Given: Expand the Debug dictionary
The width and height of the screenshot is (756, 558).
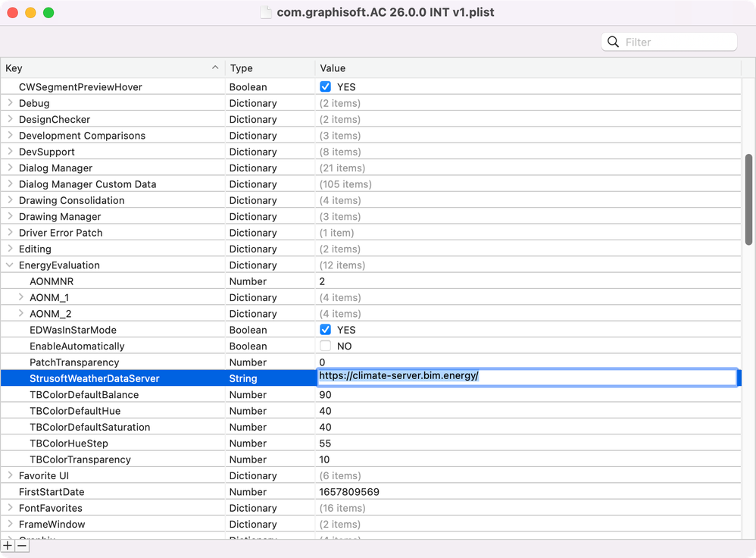Looking at the screenshot, I should pos(9,103).
